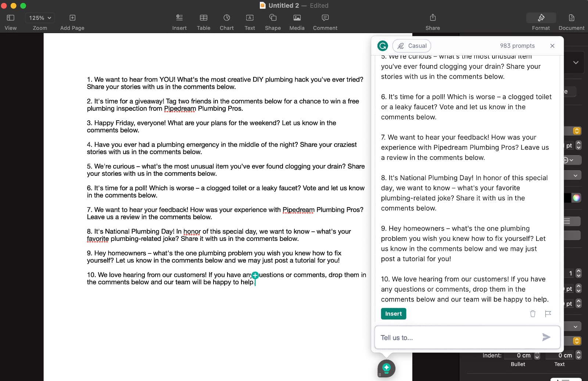Image resolution: width=588 pixels, height=381 pixels.
Task: Delete the Grammarly suggestion using trash icon
Action: (533, 314)
